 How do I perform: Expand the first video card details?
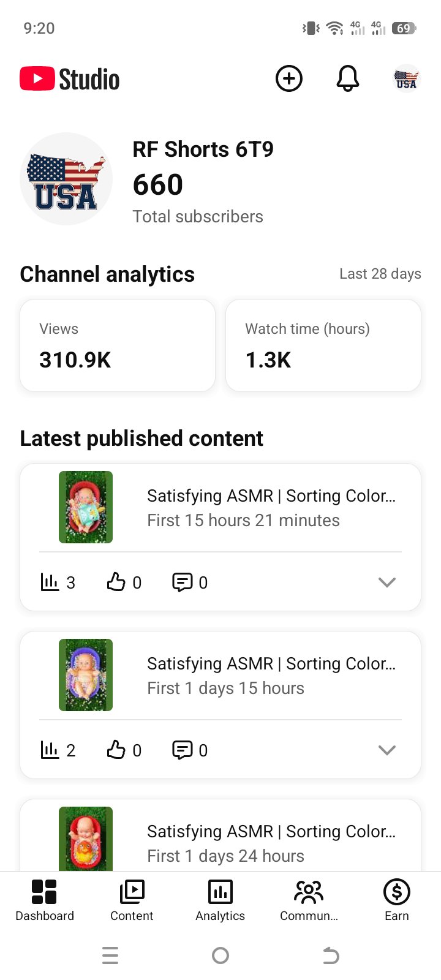click(x=387, y=582)
